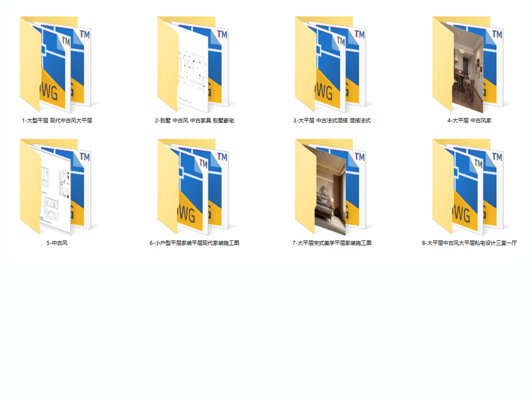Click label text '4-大平层 中古风家'
The width and height of the screenshot is (532, 399).
pos(469,120)
